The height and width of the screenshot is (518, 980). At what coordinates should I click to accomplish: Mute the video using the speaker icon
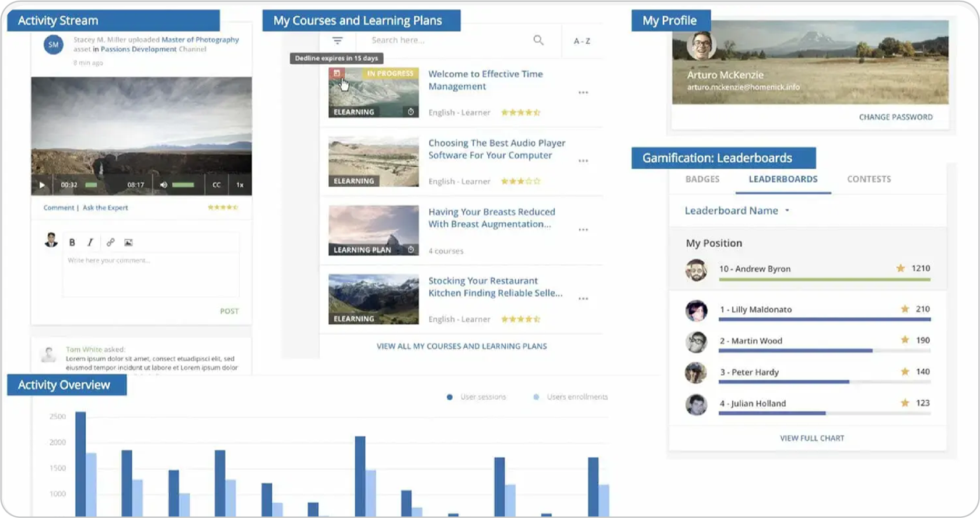164,185
